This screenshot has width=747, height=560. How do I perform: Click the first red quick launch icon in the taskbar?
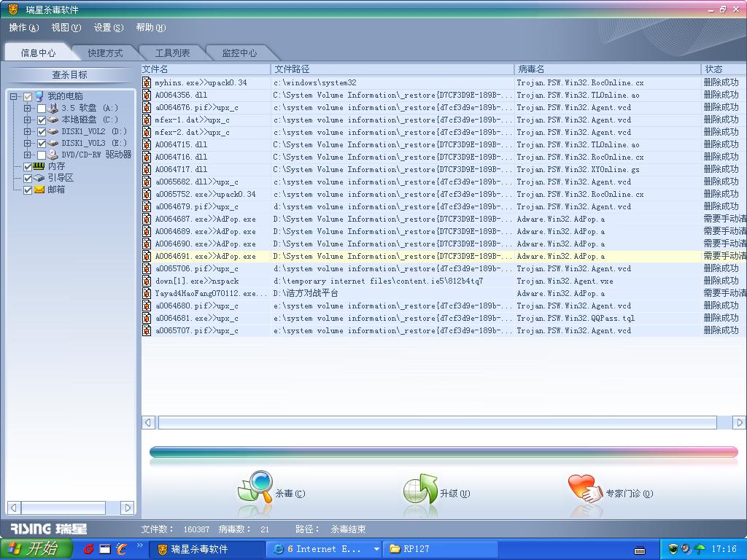tap(88, 549)
